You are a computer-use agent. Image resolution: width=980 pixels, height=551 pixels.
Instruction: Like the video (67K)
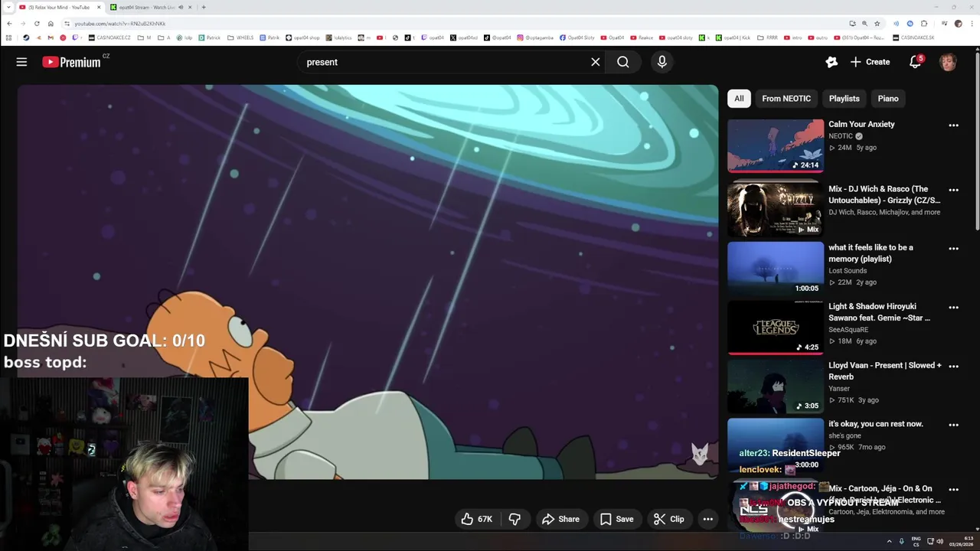pyautogui.click(x=476, y=519)
